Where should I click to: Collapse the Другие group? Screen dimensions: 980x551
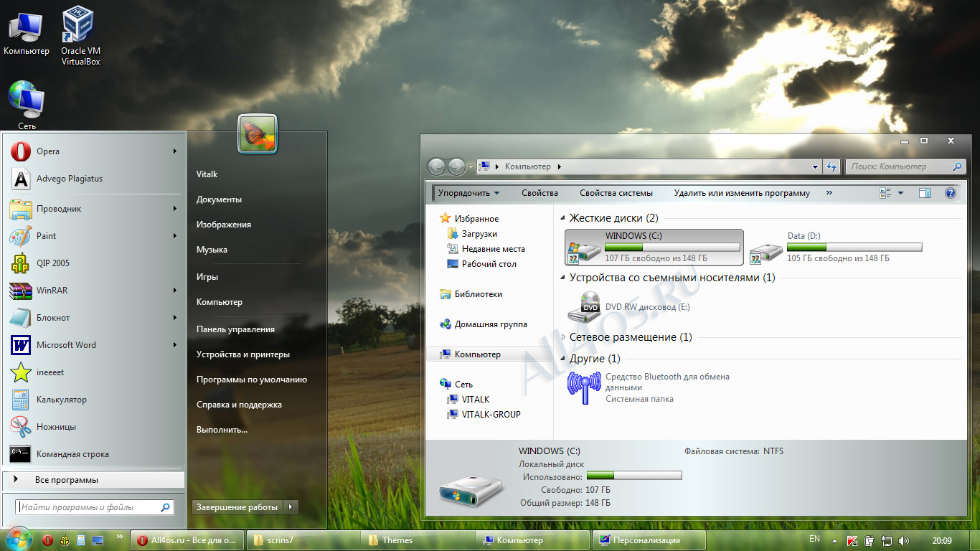tap(564, 359)
